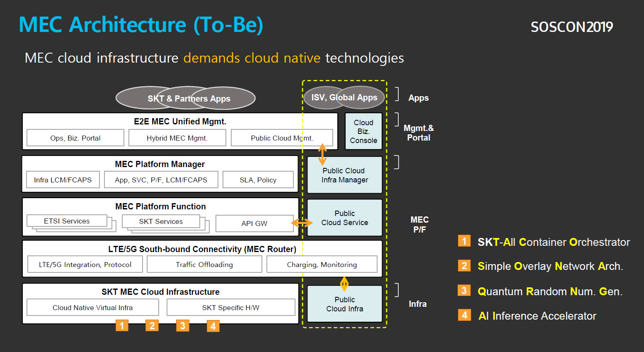Select the 'Infra LCM/FCAPS' box

tap(63, 180)
